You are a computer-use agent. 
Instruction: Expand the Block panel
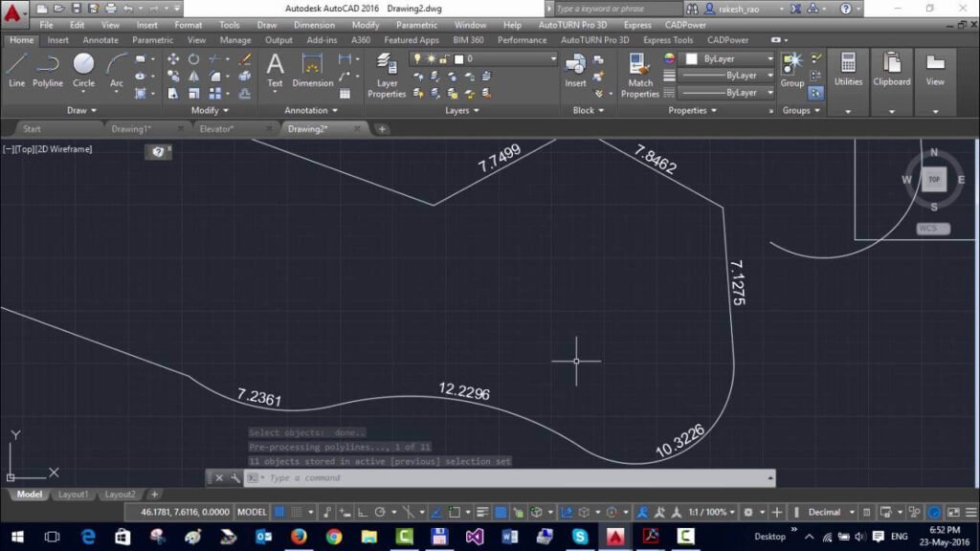(589, 111)
